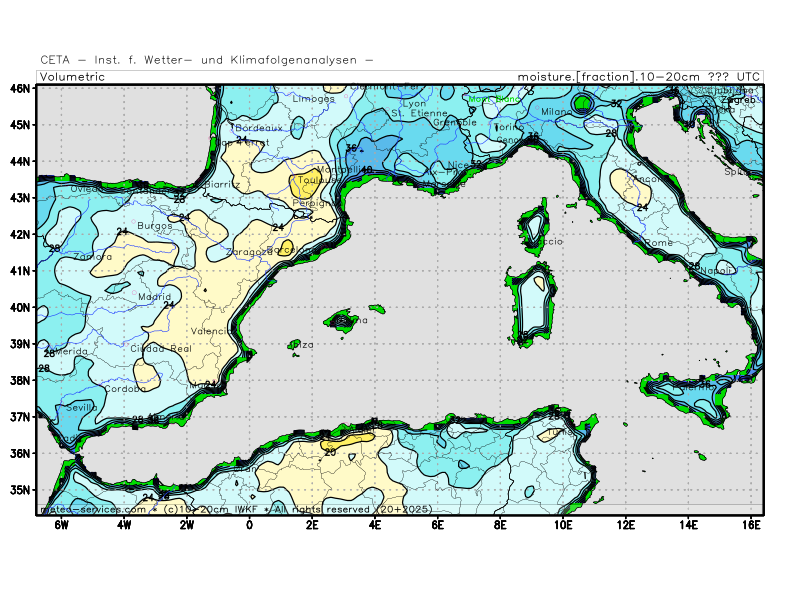
Task: Click the Rome city label
Action: click(659, 243)
